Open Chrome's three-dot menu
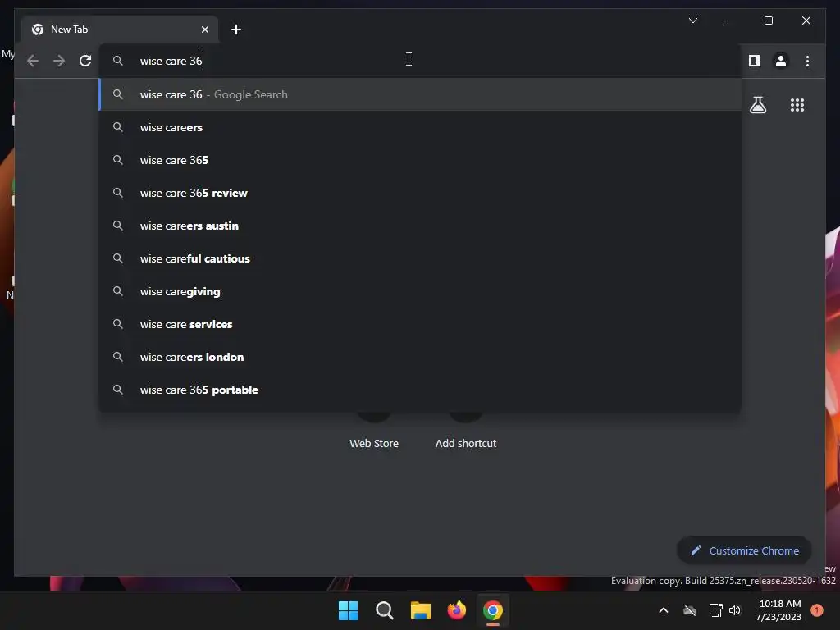840x630 pixels. pyautogui.click(x=807, y=61)
